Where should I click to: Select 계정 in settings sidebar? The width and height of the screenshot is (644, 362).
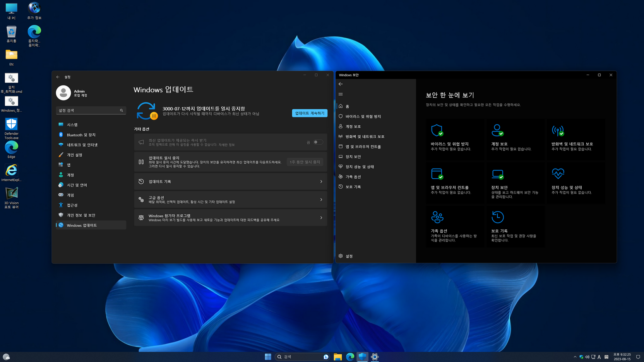[x=91, y=175]
